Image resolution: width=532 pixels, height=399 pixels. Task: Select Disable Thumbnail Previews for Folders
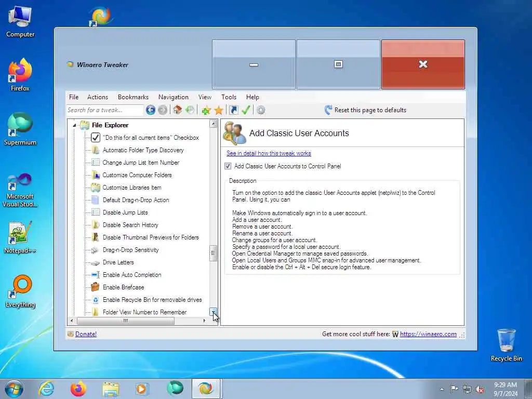151,237
